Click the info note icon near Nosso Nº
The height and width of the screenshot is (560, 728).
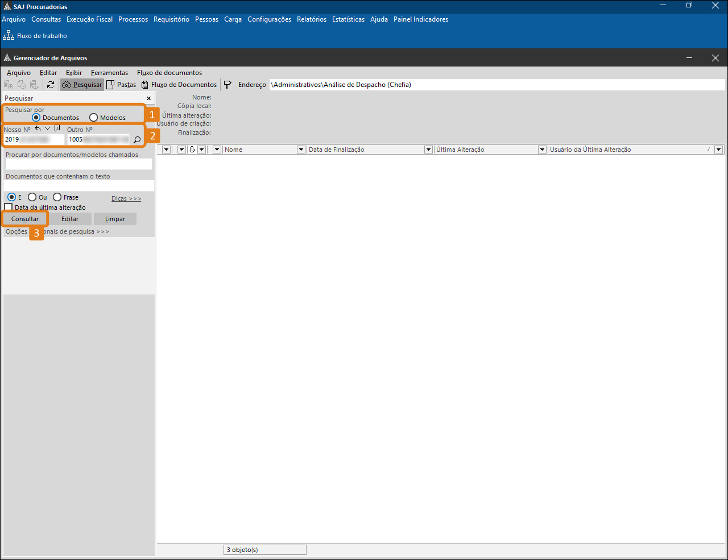[57, 128]
